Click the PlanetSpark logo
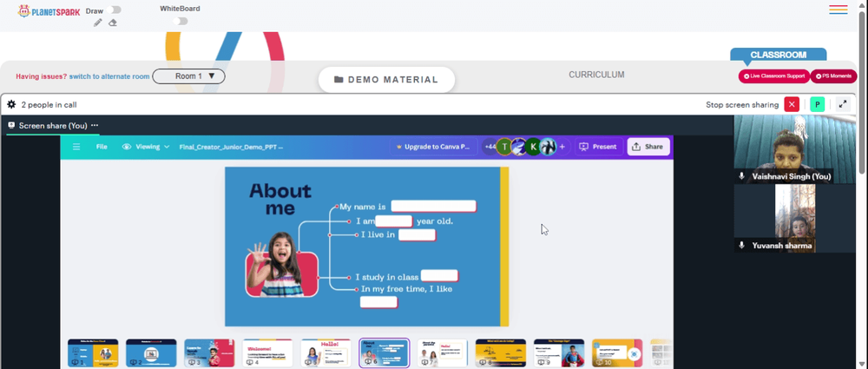The height and width of the screenshot is (369, 868). click(x=49, y=11)
